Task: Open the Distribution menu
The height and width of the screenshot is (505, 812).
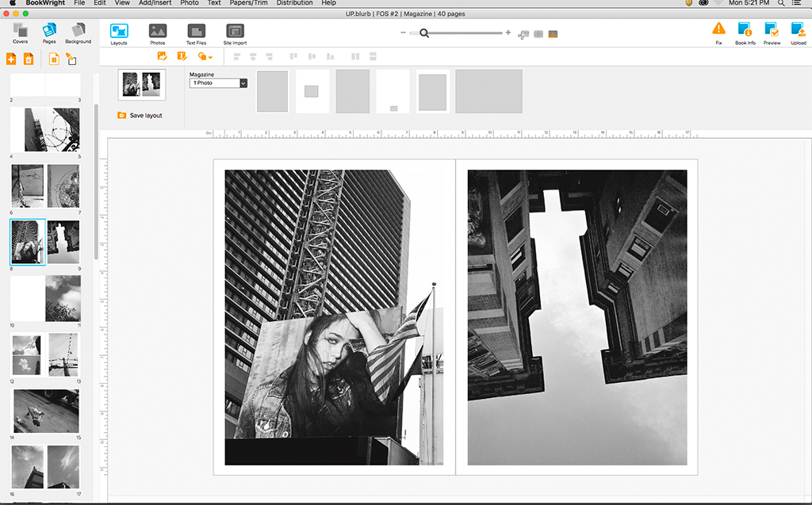Action: click(x=294, y=3)
